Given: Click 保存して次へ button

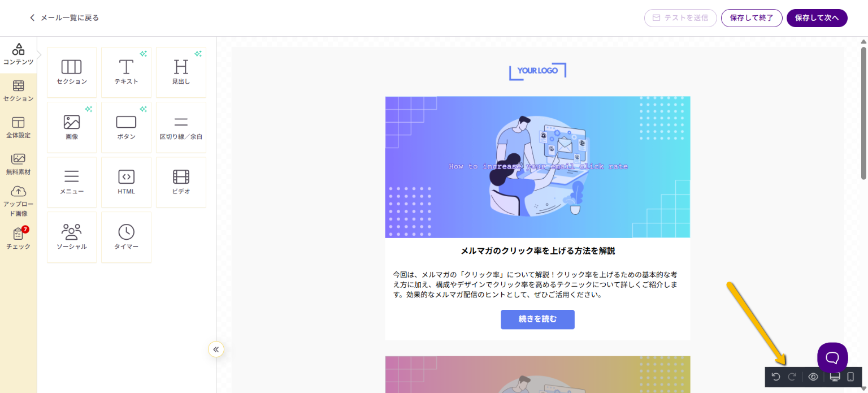Looking at the screenshot, I should (x=817, y=18).
